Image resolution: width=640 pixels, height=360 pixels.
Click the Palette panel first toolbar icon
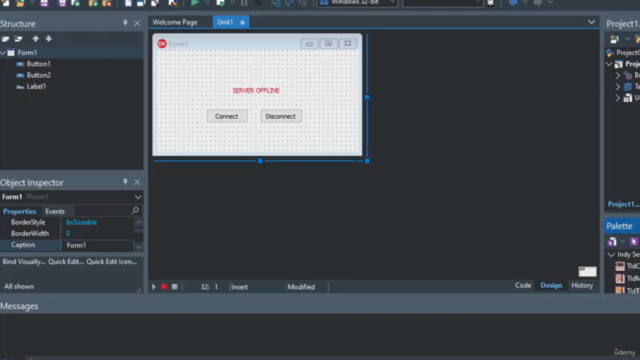(x=612, y=242)
